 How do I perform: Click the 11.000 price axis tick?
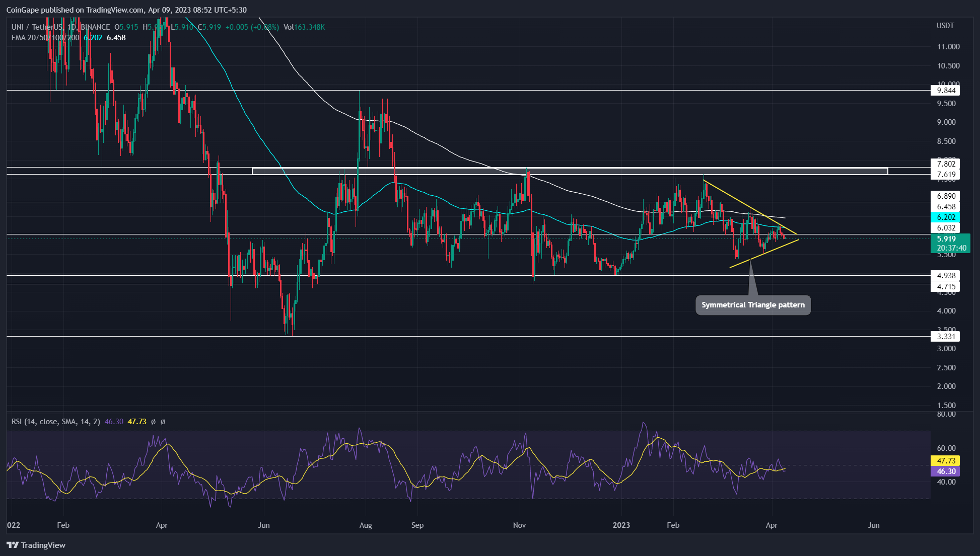tap(948, 47)
